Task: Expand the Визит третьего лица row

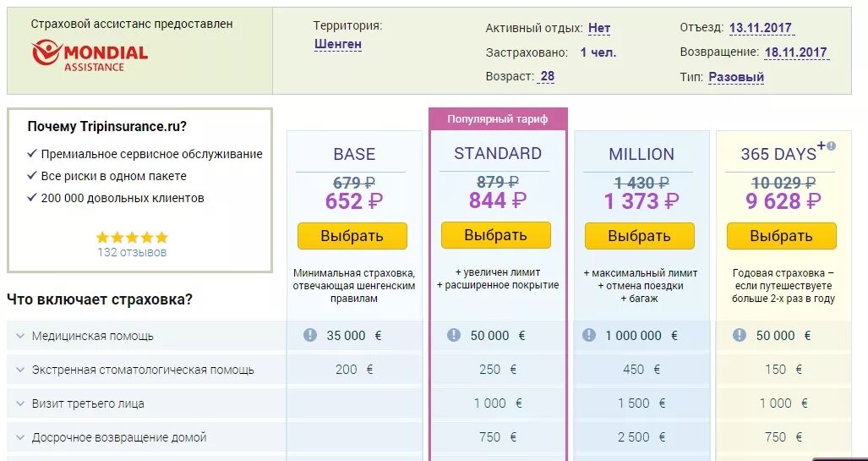Action: point(21,403)
